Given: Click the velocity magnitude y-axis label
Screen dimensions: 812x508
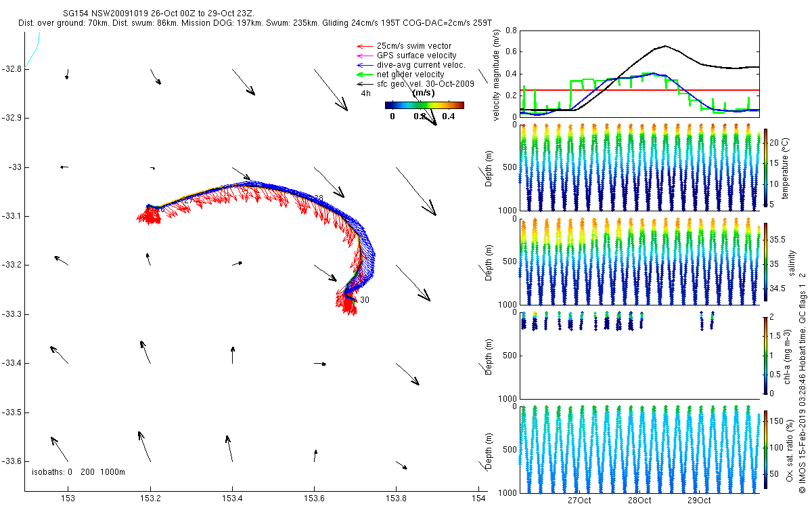Looking at the screenshot, I should [x=497, y=76].
